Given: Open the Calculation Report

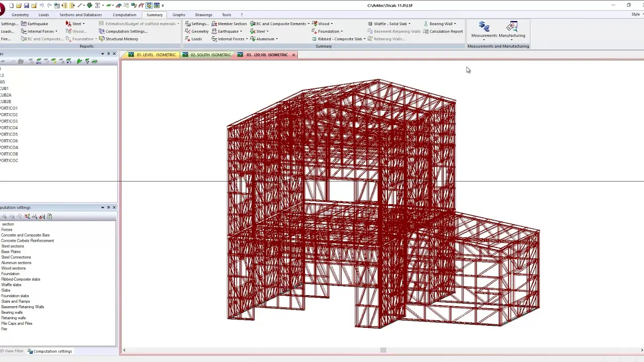Looking at the screenshot, I should pos(443,31).
